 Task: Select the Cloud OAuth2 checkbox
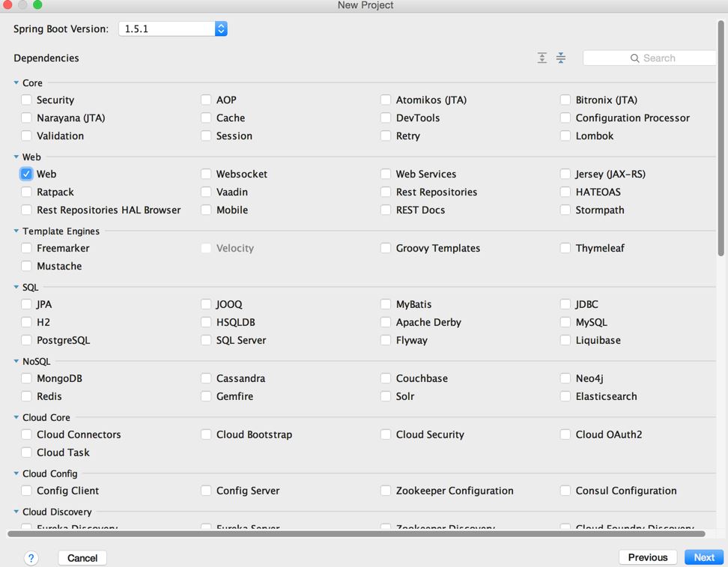[x=565, y=434]
